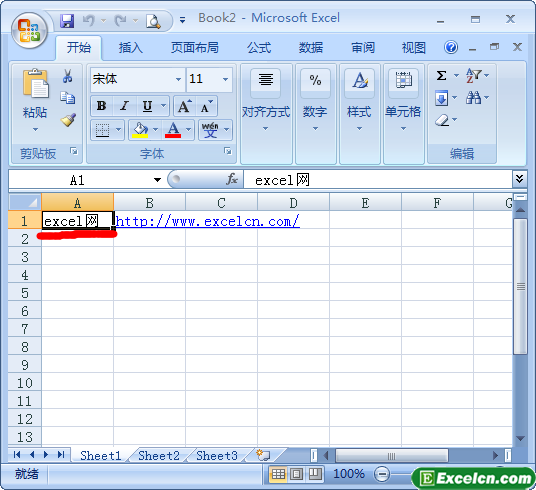Viewport: 536px width, 490px height.
Task: Toggle Bold formatting
Action: coord(102,106)
